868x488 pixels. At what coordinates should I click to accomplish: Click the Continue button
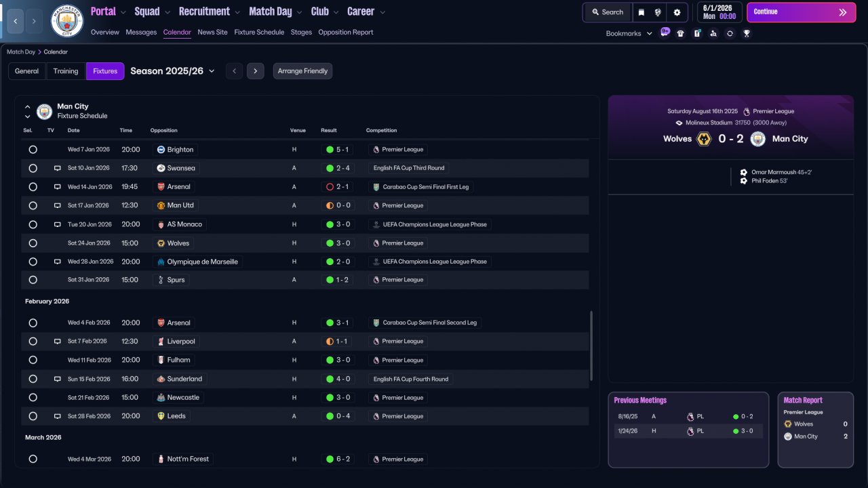point(802,12)
